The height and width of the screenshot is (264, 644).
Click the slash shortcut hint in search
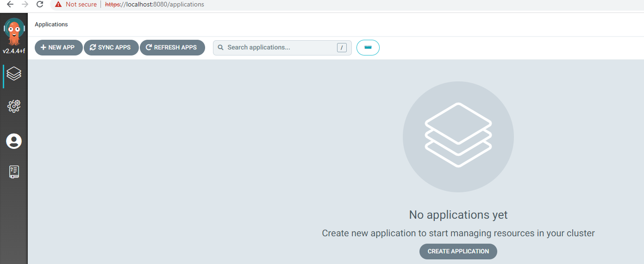pos(342,48)
